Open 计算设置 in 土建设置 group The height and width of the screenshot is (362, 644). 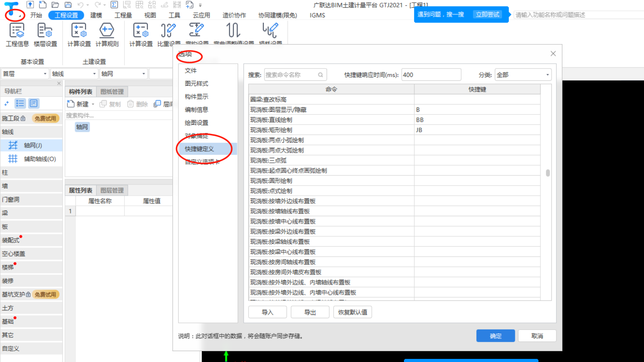(79, 35)
